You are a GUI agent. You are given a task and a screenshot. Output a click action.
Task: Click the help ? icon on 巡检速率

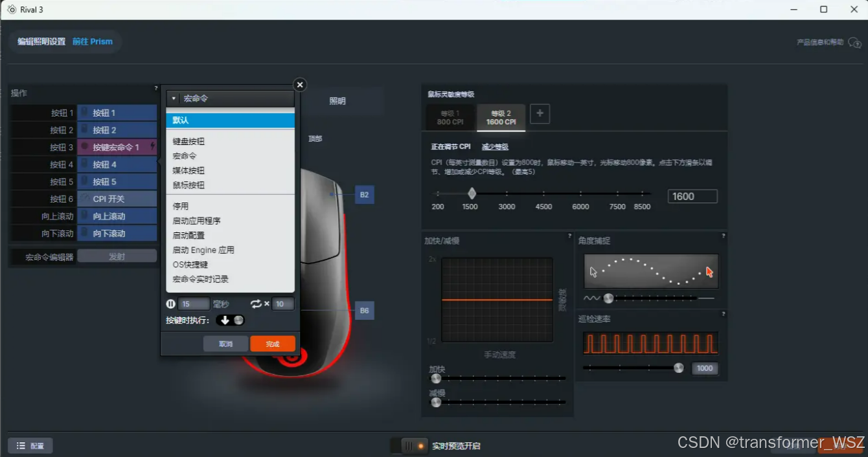pos(723,314)
